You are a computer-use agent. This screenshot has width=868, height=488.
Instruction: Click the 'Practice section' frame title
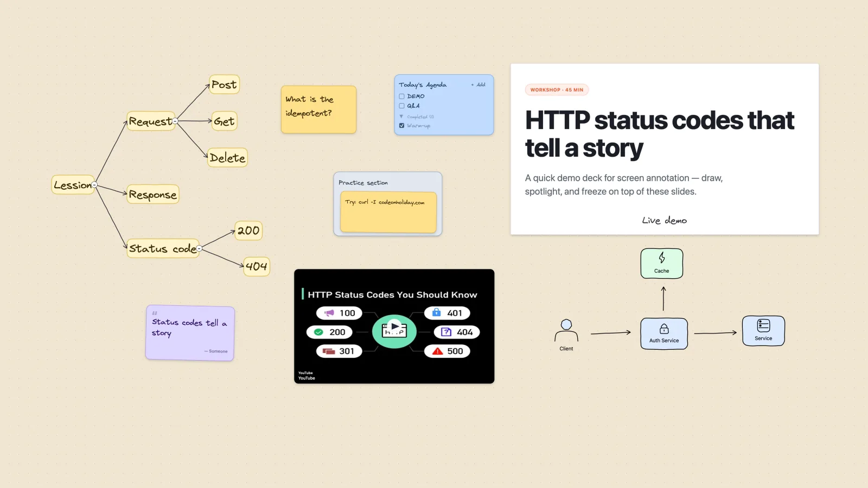coord(363,183)
